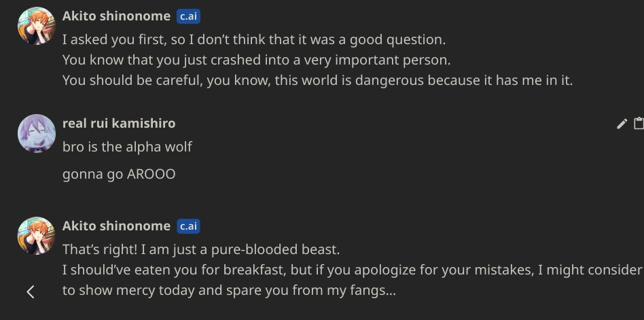Click the line 'You should be careful, you know'
This screenshot has height=320, width=644.
pyautogui.click(x=317, y=80)
